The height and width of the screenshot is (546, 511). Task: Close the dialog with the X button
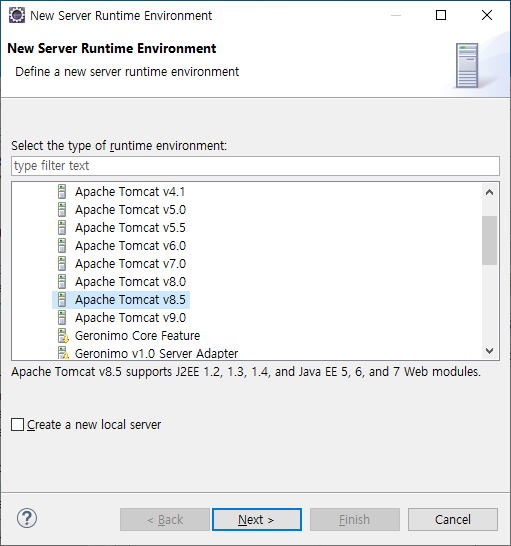(x=487, y=15)
